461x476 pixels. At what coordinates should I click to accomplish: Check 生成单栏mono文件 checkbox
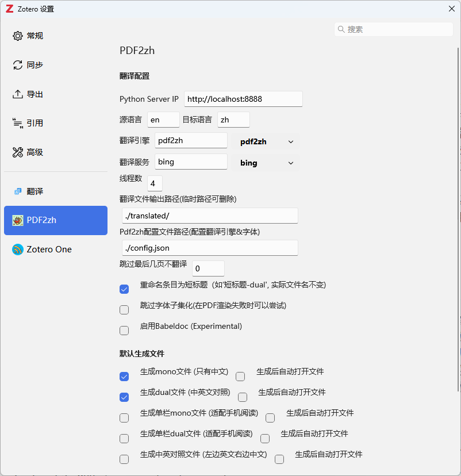(x=124, y=418)
